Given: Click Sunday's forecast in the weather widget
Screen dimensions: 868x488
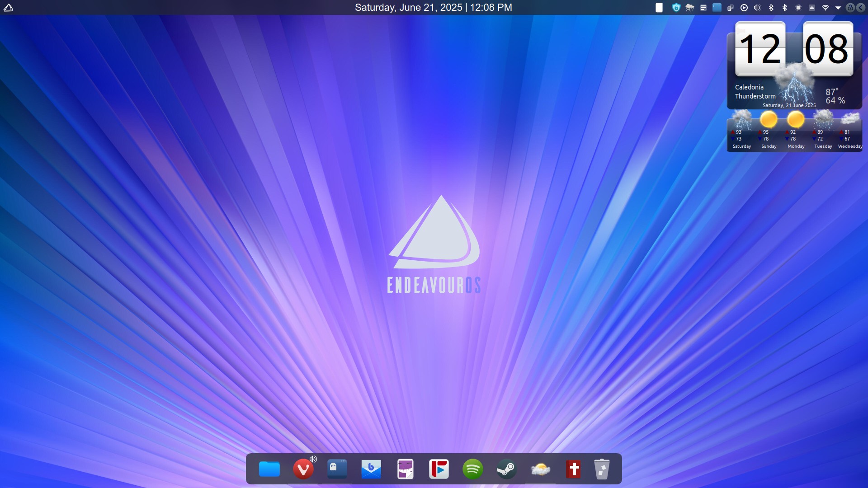Looking at the screenshot, I should [x=769, y=131].
